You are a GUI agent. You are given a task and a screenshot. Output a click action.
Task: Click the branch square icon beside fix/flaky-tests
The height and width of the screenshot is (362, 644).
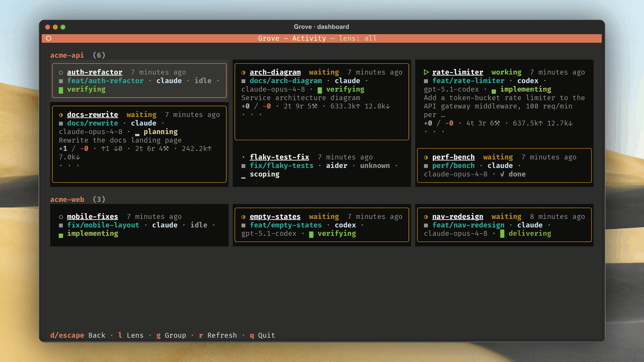(x=243, y=166)
